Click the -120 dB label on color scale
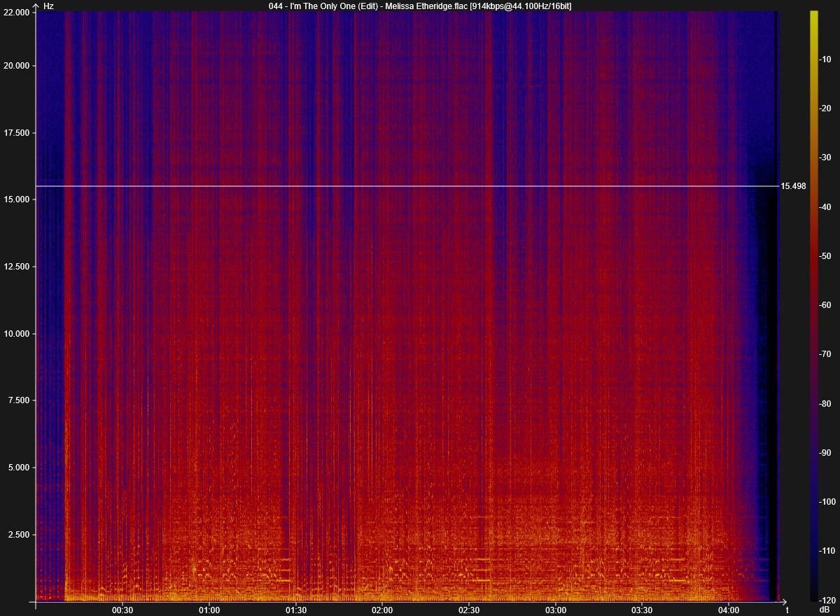The width and height of the screenshot is (840, 616). point(829,601)
